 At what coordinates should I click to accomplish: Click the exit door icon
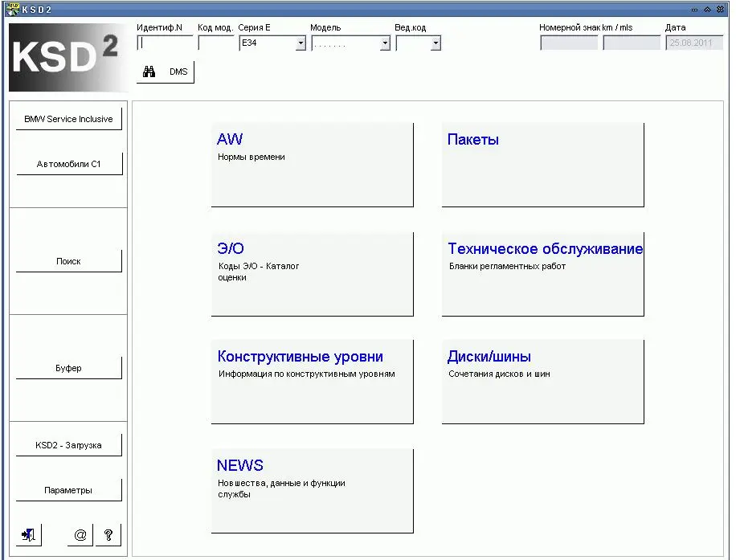click(29, 534)
